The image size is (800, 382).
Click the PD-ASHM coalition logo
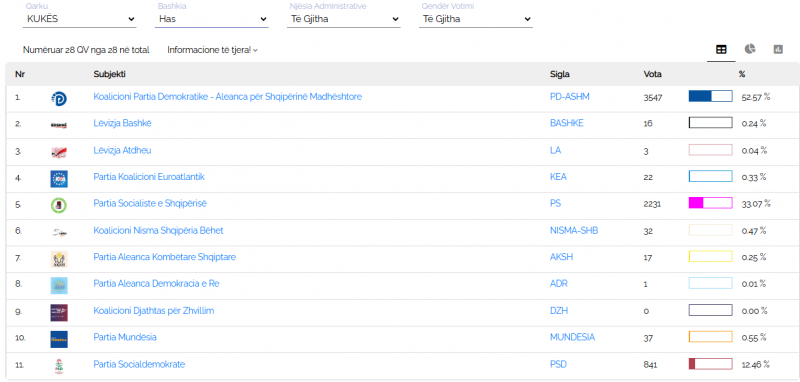click(x=59, y=99)
